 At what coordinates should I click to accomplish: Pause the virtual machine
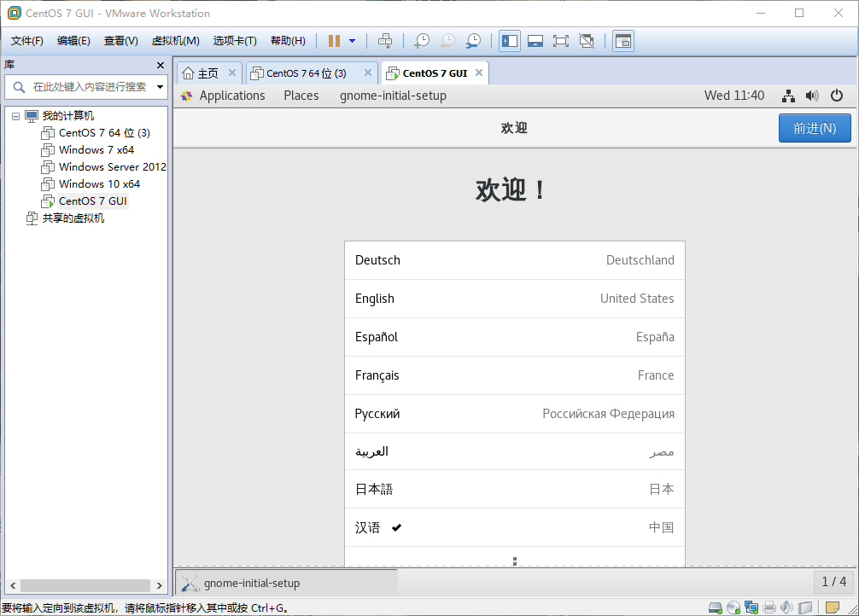click(334, 41)
